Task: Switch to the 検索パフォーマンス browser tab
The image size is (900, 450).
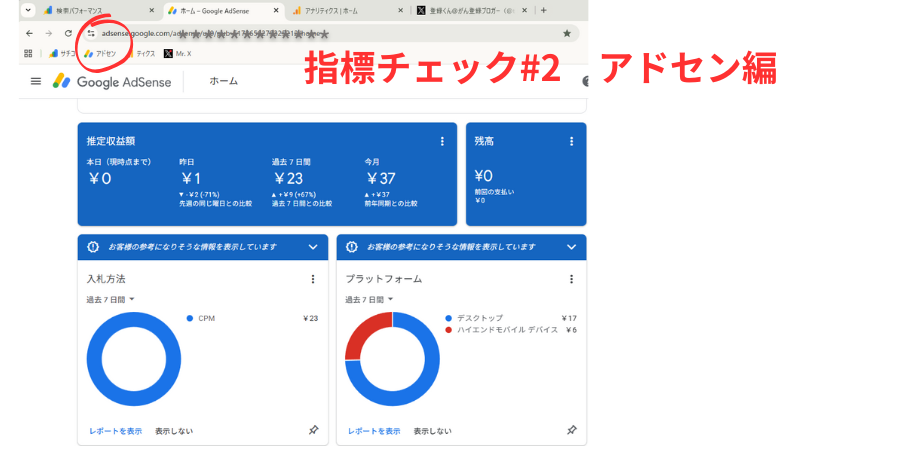Action: [90, 10]
